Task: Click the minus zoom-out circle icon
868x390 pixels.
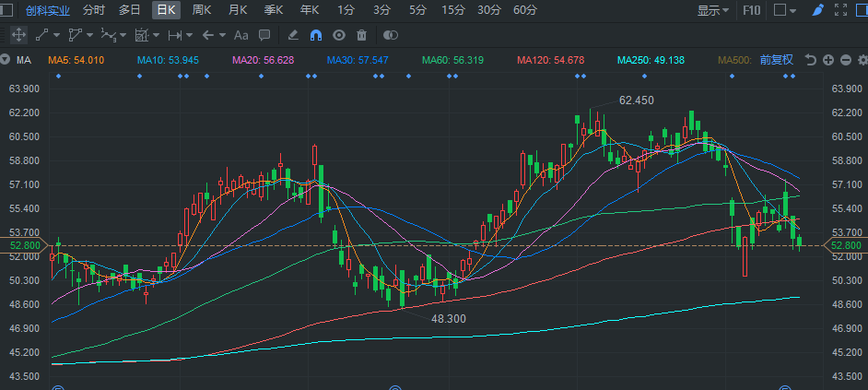Action: pos(845,60)
